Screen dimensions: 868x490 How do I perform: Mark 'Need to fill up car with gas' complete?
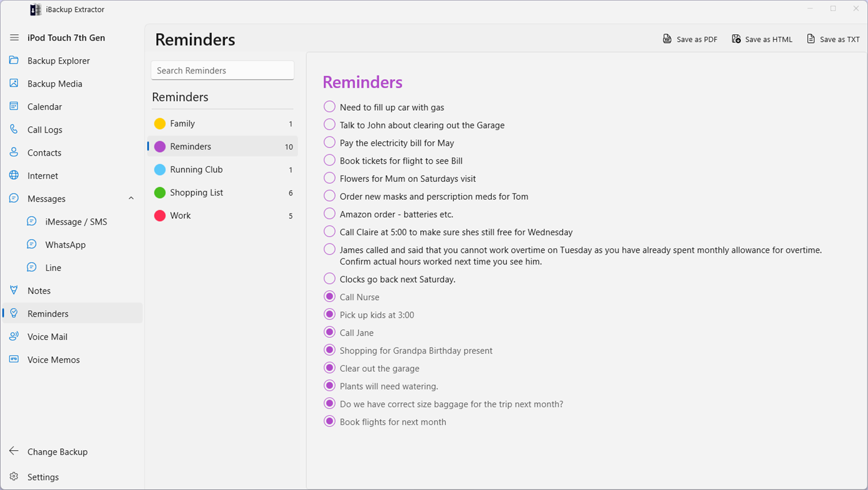click(329, 106)
